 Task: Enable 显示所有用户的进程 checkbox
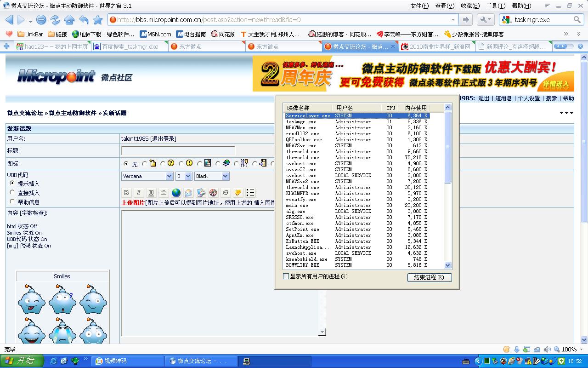286,276
